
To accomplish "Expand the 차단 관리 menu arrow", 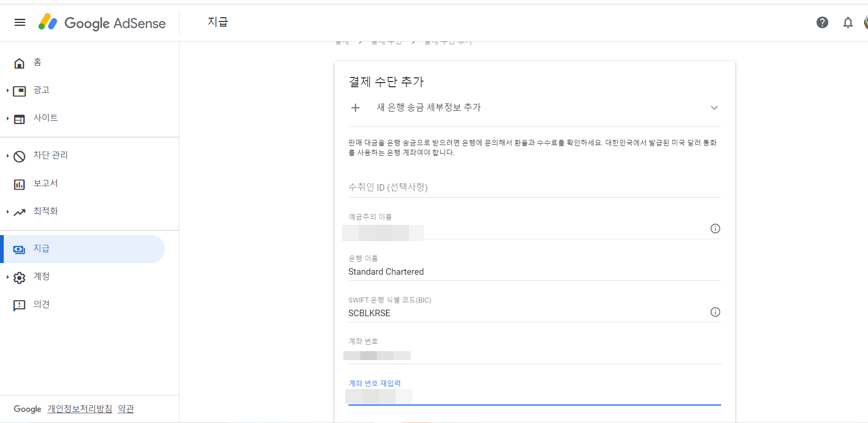I will click(7, 156).
